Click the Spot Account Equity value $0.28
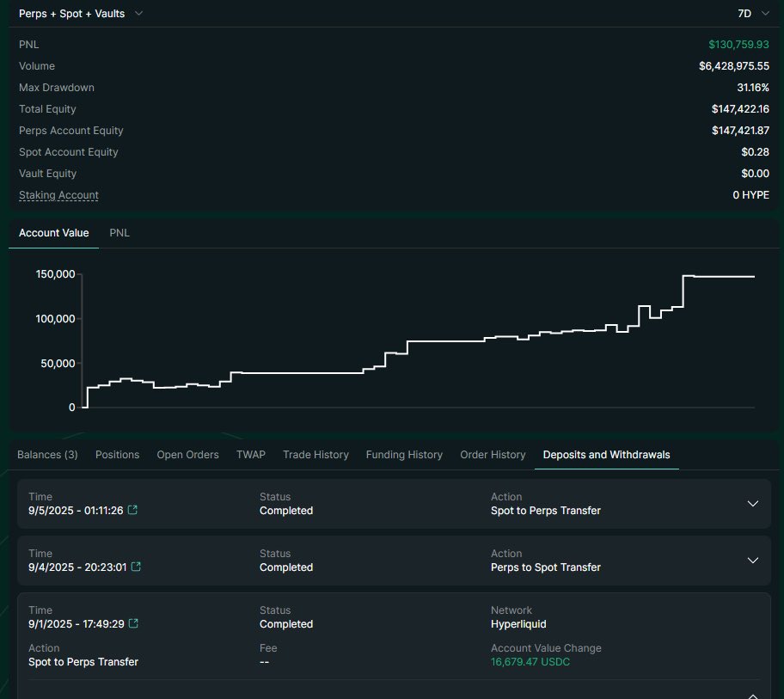This screenshot has width=784, height=699. tap(755, 152)
